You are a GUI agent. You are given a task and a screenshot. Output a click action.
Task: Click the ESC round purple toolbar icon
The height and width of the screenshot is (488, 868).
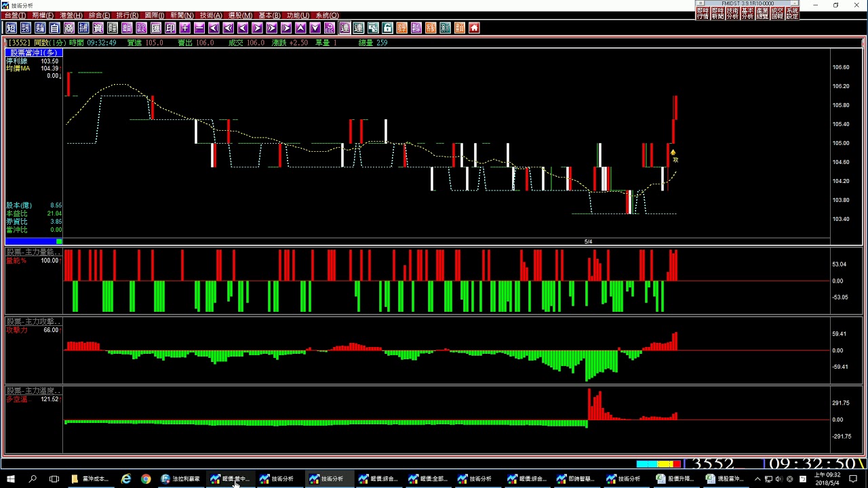click(329, 28)
